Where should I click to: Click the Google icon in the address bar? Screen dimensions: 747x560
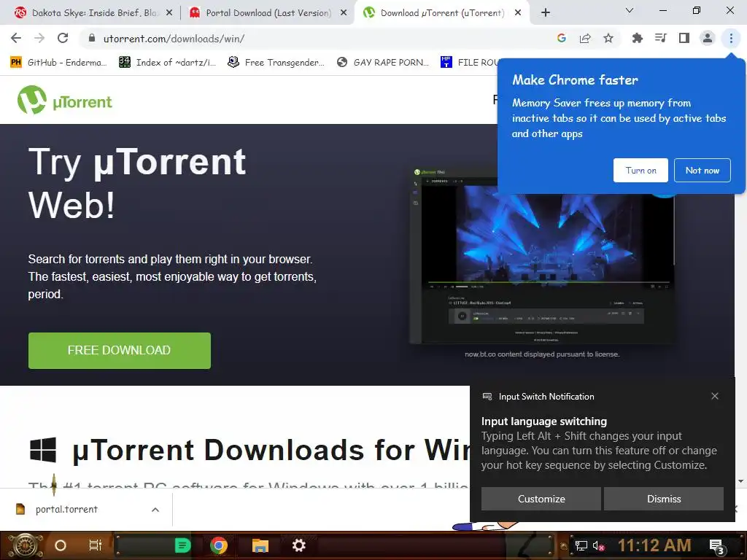click(x=561, y=38)
